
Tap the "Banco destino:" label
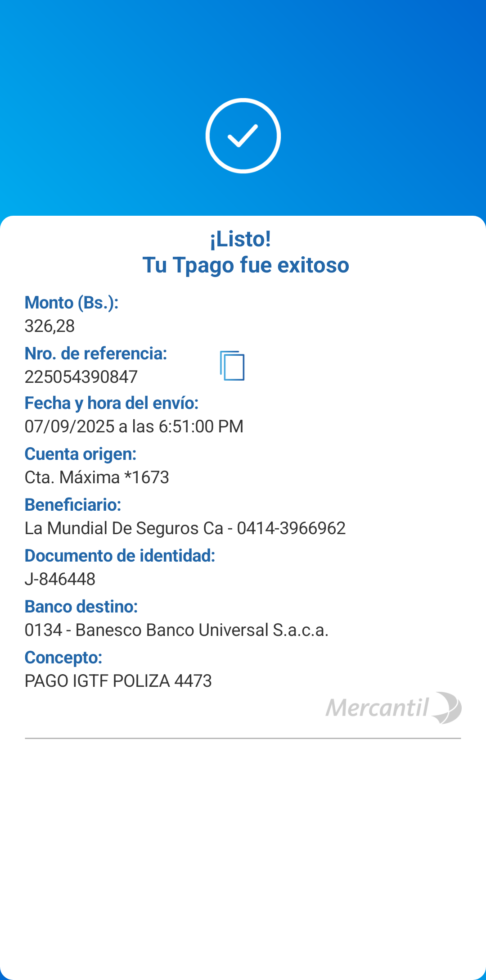[x=81, y=607]
